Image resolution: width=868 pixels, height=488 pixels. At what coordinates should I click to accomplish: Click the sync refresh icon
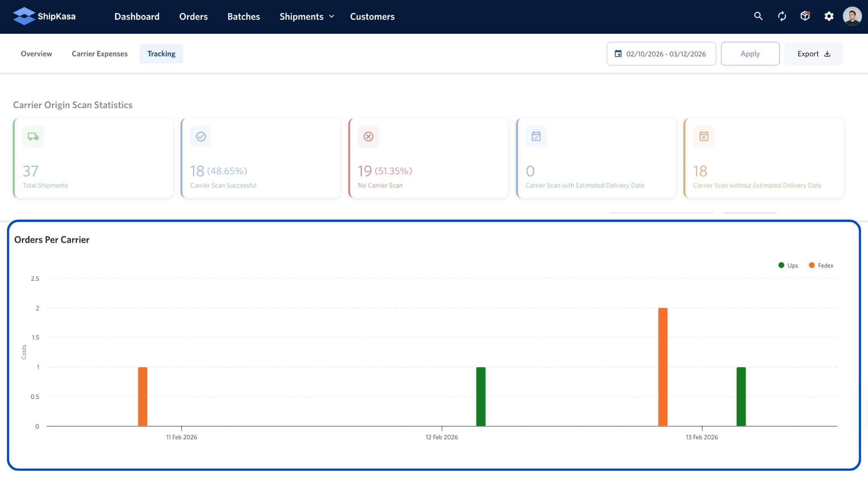click(782, 16)
